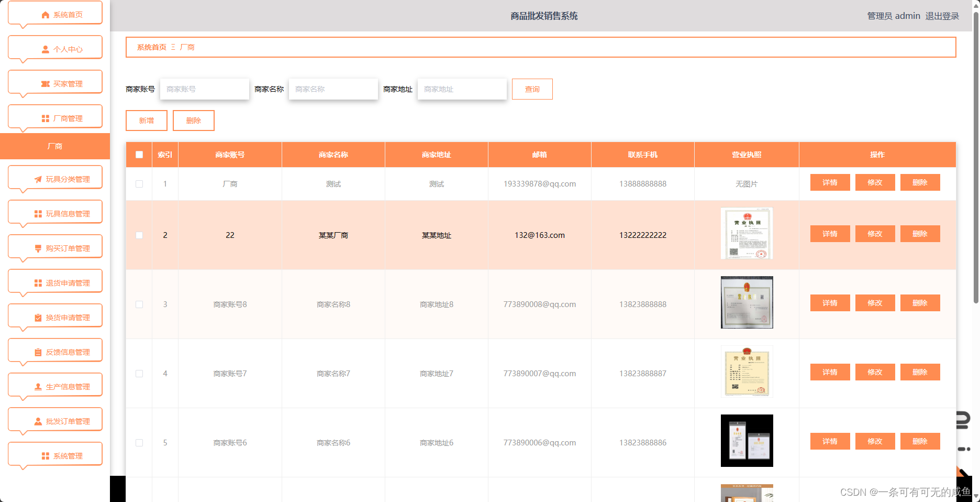Click the 商家名称 column header

coord(333,155)
